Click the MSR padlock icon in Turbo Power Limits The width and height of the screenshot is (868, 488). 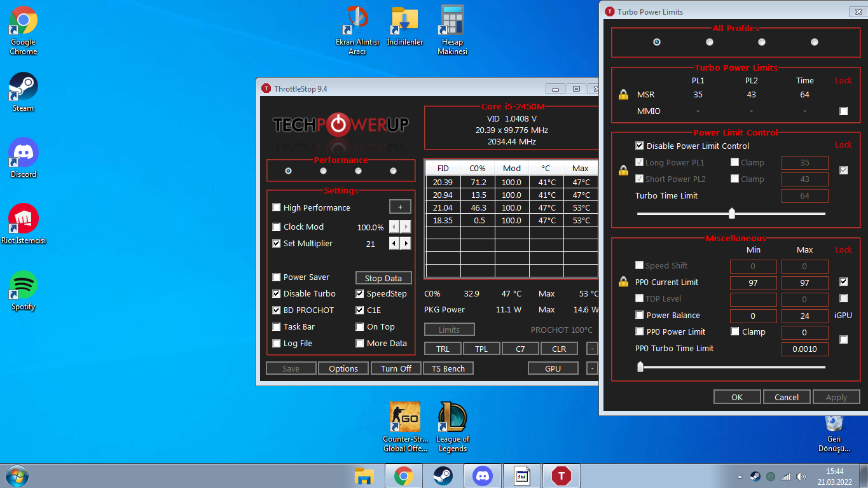tap(623, 95)
